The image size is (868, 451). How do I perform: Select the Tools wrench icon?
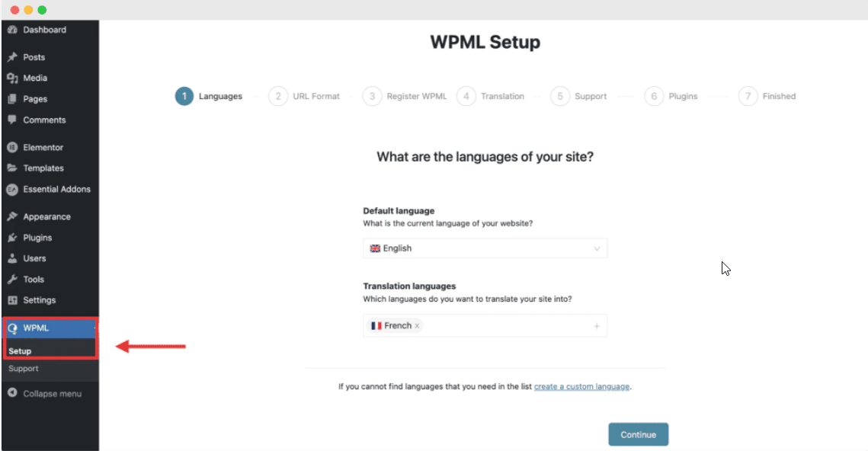[x=12, y=279]
